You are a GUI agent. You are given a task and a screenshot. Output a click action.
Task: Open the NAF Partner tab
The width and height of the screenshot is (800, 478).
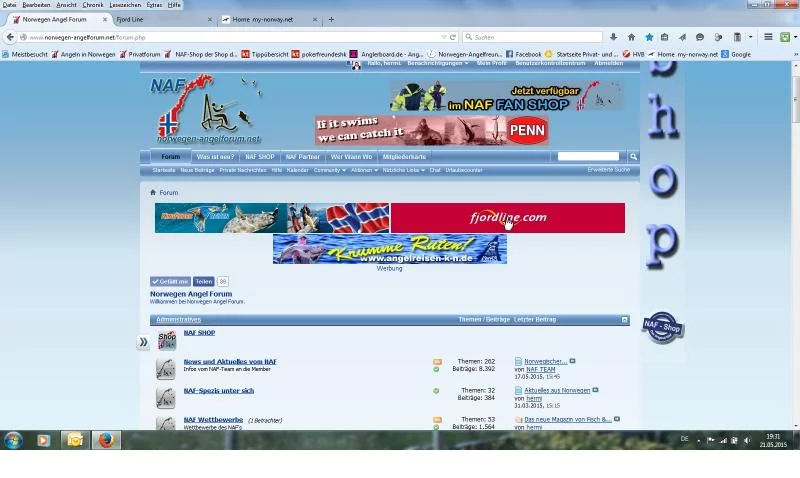tap(303, 157)
